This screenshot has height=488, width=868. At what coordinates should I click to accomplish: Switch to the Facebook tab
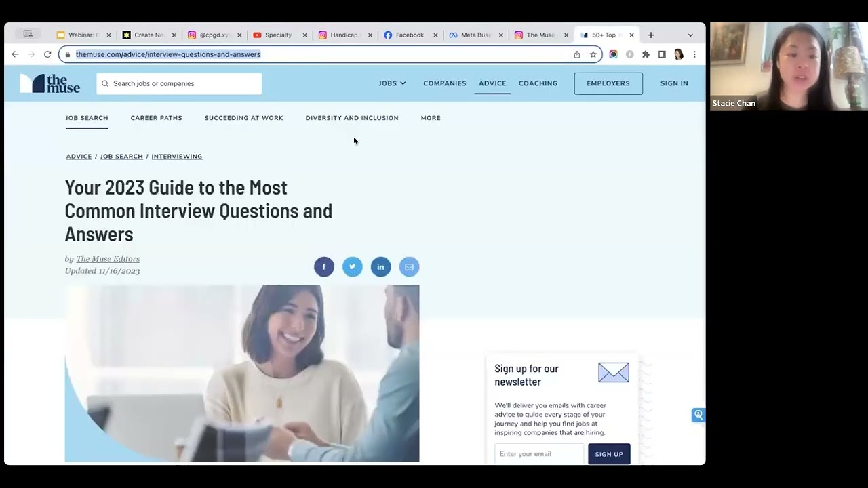[409, 35]
